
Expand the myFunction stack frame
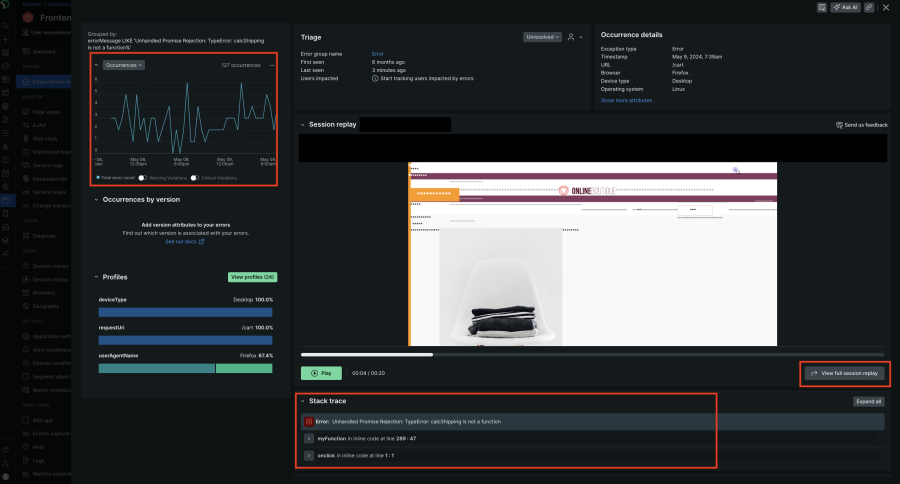coord(308,439)
